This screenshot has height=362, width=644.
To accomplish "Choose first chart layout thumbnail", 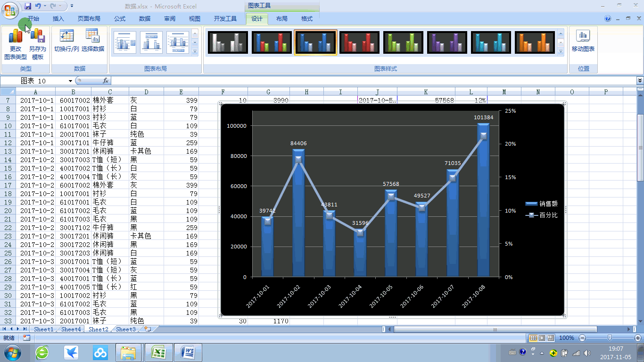I will click(125, 43).
